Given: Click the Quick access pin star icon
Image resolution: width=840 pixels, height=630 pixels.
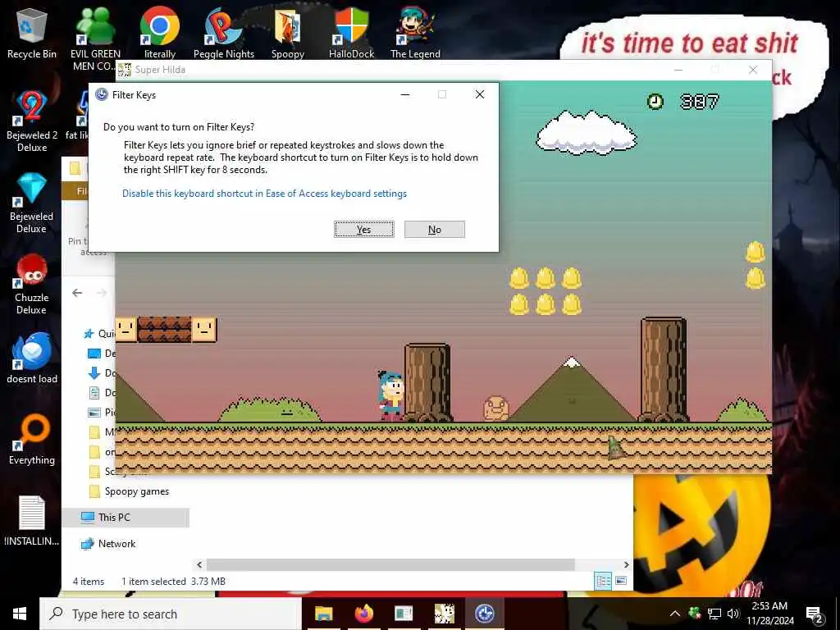Looking at the screenshot, I should (x=89, y=334).
